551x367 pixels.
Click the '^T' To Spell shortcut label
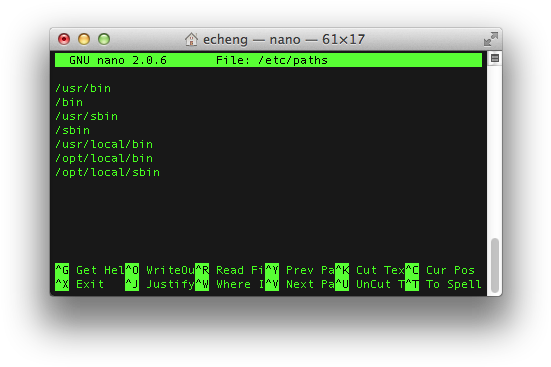(x=412, y=284)
